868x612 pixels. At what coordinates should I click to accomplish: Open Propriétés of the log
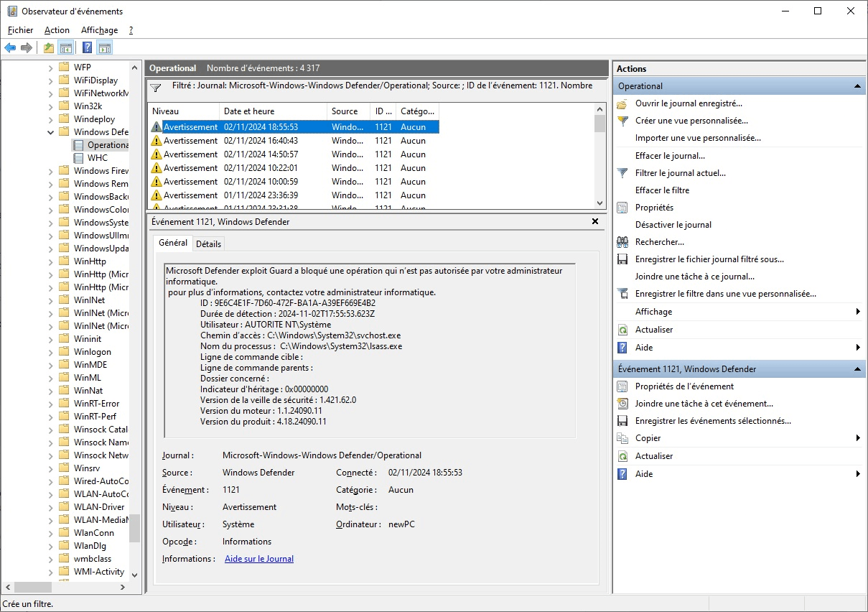[x=654, y=208]
